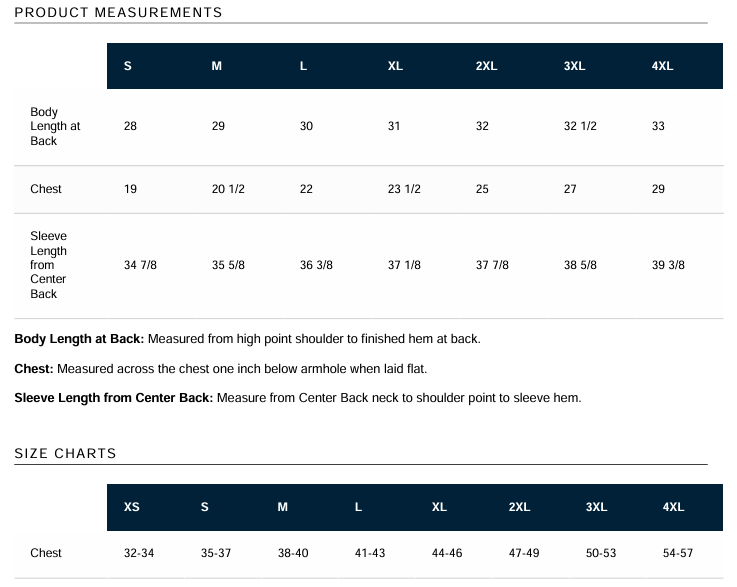
Task: Select the 36 3/8 sleeve value for L
Action: [316, 265]
